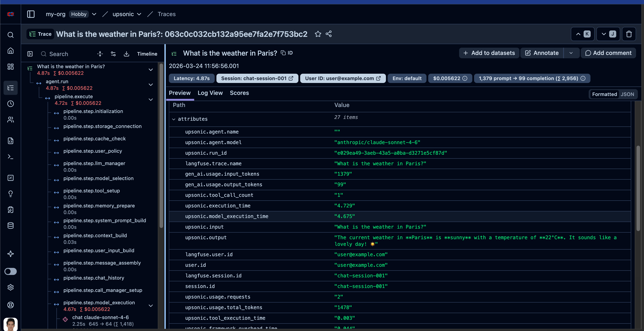Viewport: 644px width, 331px height.
Task: Go to previous trace (K)
Action: [x=583, y=34]
